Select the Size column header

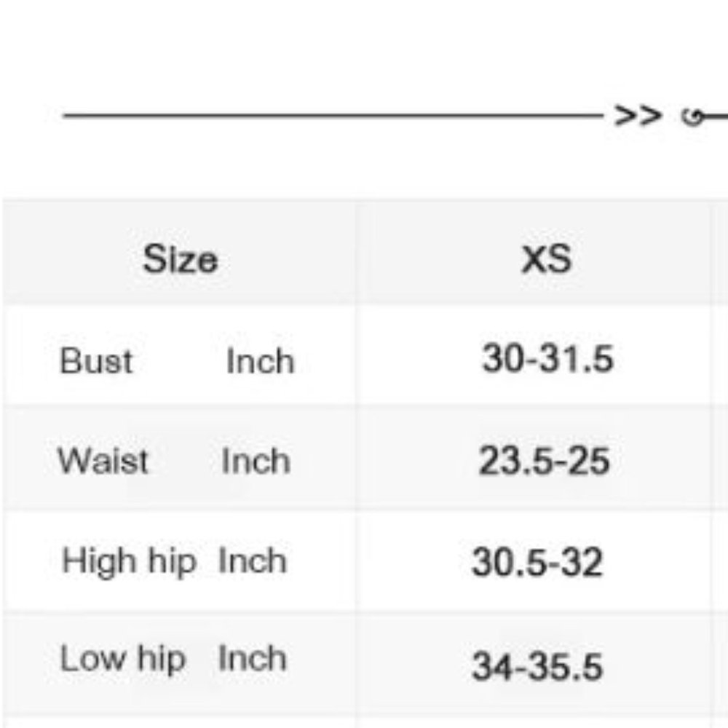(180, 258)
